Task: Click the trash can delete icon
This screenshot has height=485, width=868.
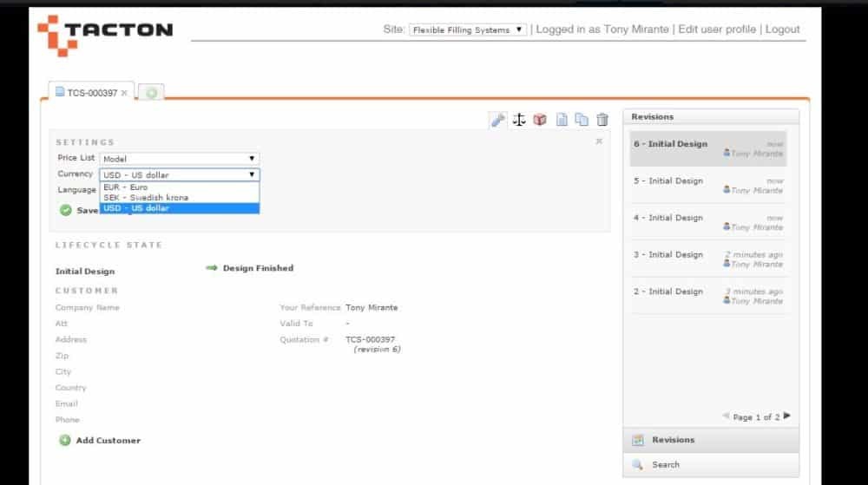Action: click(602, 120)
